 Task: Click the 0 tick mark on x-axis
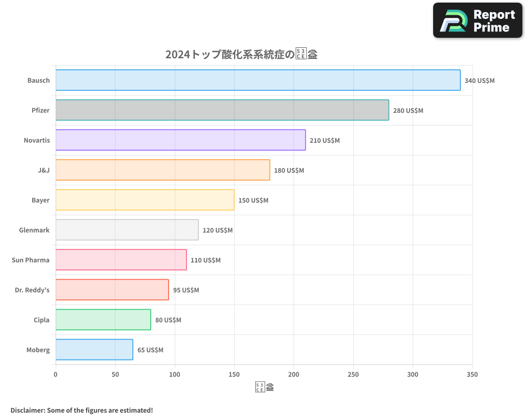pos(55,374)
